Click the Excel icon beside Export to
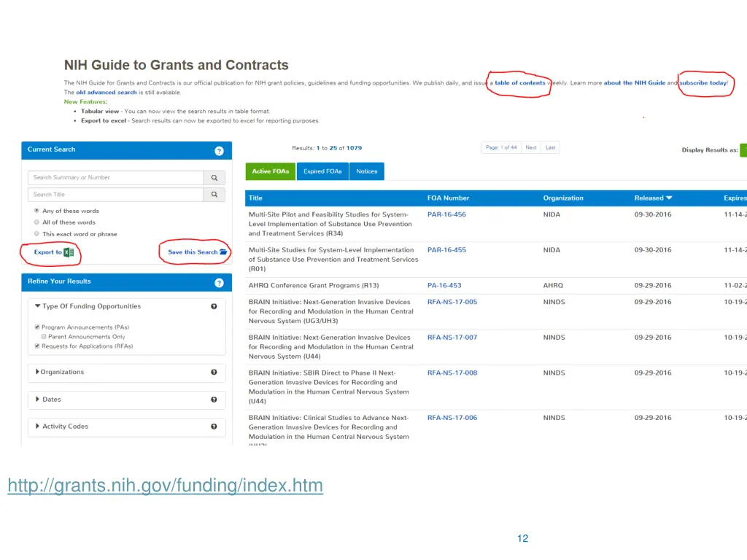This screenshot has height=560, width=747. (x=69, y=252)
